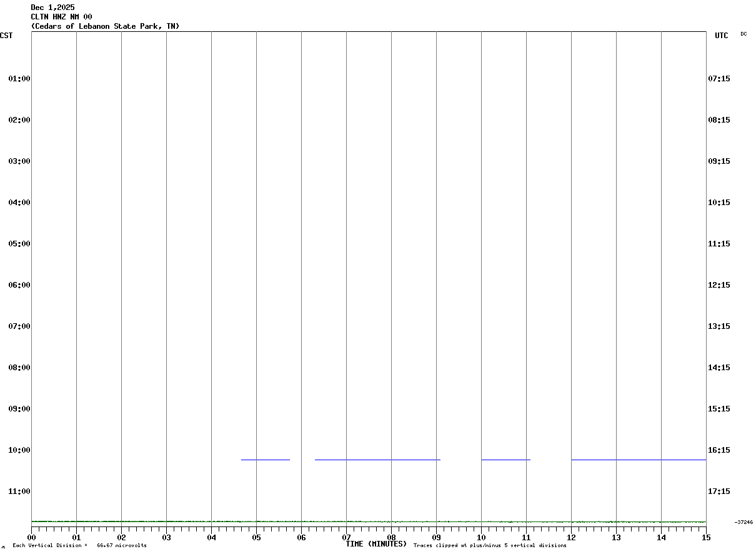The height and width of the screenshot is (554, 756).
Task: Click the '06:00' CST hour label
Action: click(19, 285)
